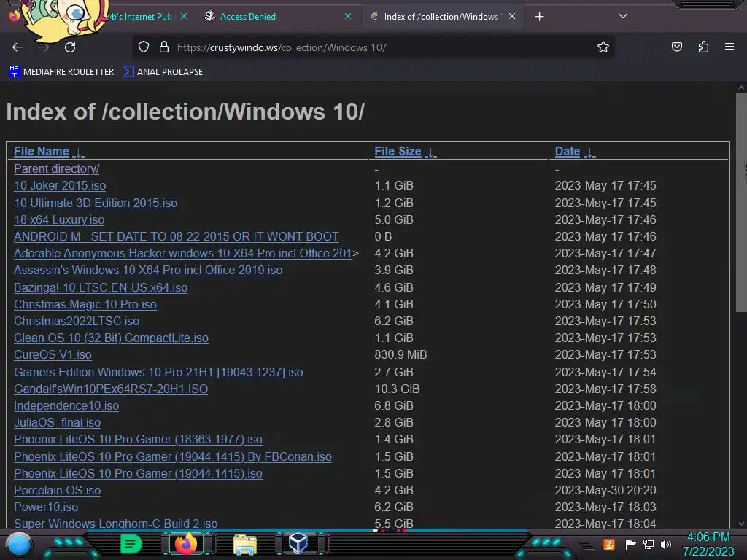Reload the current page

coord(70,47)
